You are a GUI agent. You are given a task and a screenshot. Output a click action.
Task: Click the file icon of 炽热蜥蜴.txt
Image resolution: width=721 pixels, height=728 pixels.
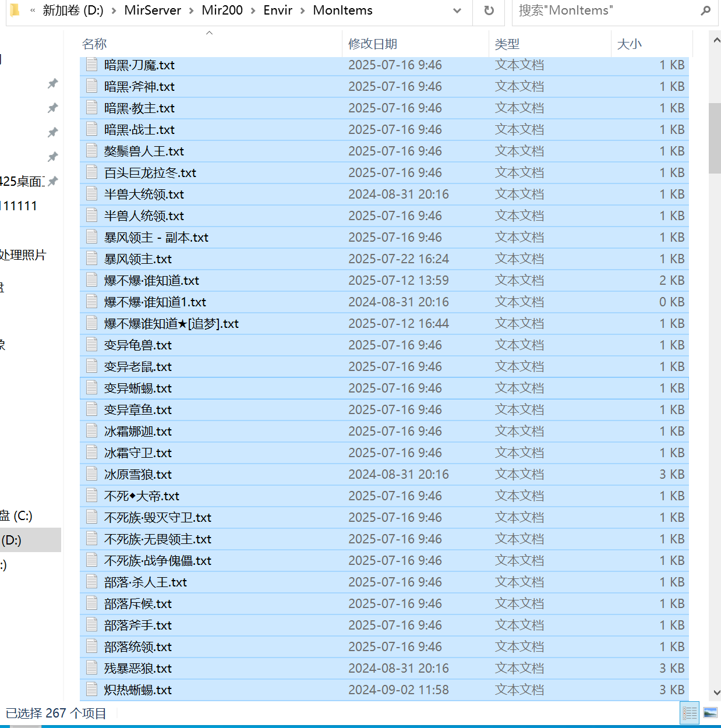point(91,690)
